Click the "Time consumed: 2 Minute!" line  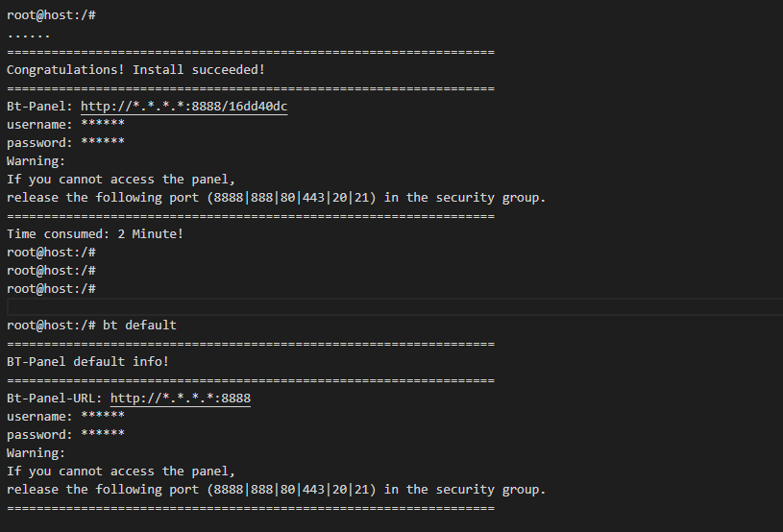pyautogui.click(x=94, y=233)
